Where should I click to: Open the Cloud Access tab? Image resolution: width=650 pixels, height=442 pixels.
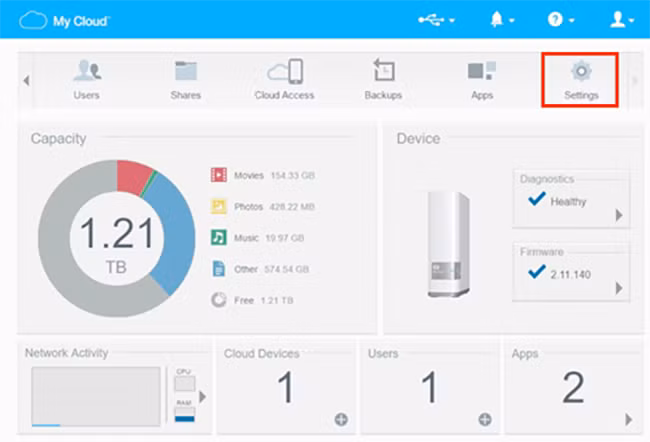click(284, 80)
